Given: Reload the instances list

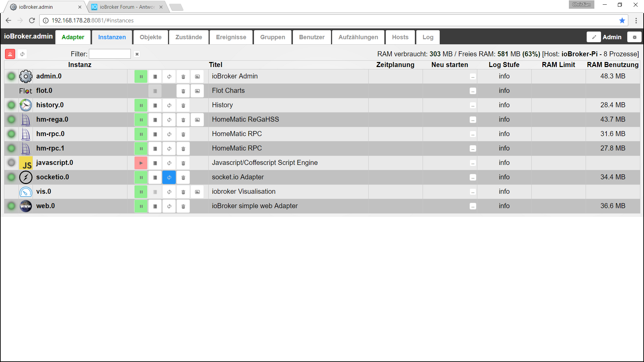Looking at the screenshot, I should (x=22, y=54).
